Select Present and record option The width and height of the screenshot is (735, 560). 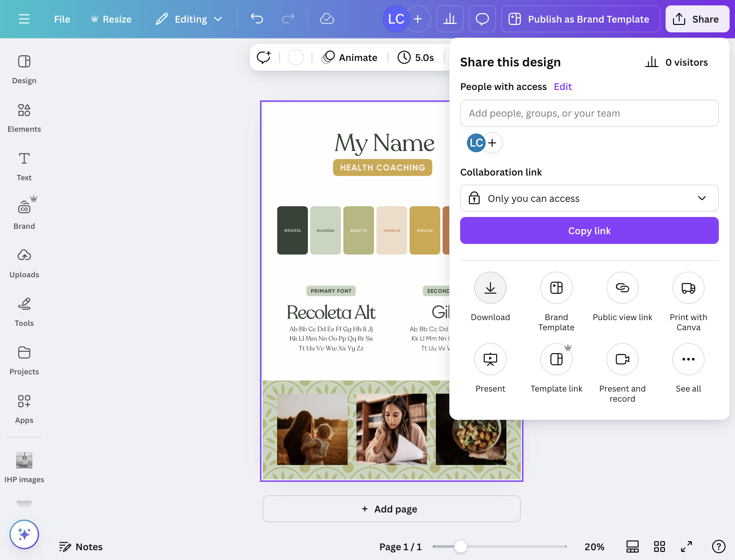622,359
